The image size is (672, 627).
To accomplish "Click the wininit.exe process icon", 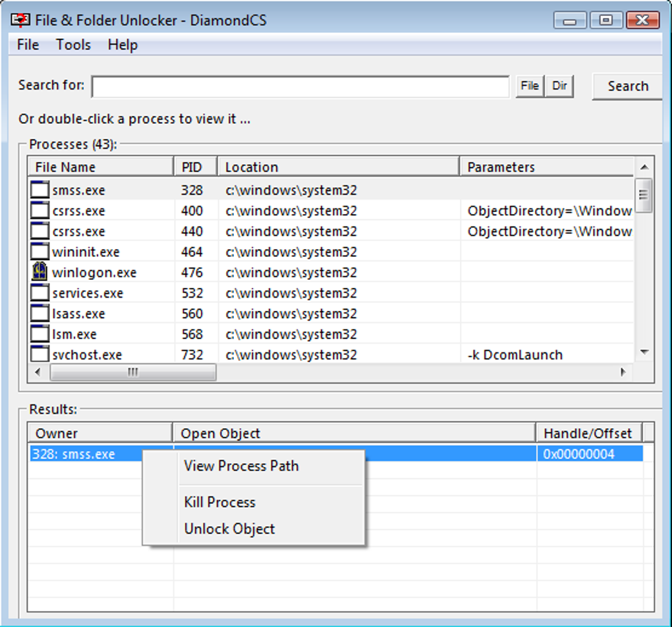I will tap(40, 251).
